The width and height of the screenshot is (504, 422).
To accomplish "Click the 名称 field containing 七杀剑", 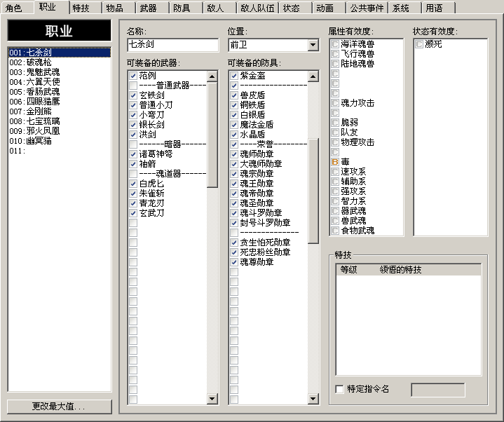I will [x=173, y=45].
